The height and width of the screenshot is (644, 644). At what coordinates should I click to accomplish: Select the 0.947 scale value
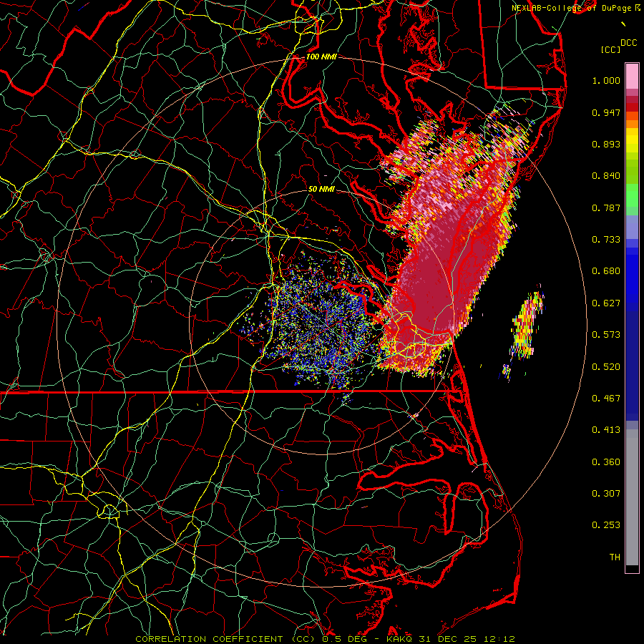[606, 112]
